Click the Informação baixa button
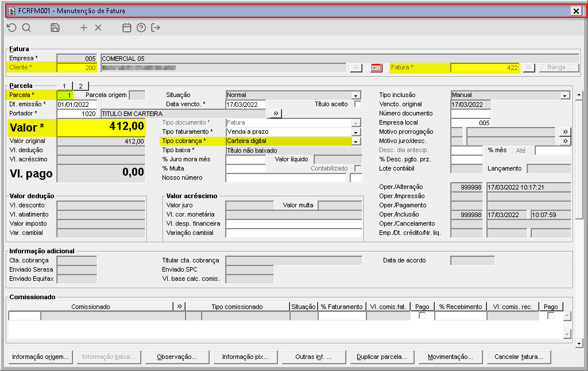The height and width of the screenshot is (371, 588). point(109,357)
